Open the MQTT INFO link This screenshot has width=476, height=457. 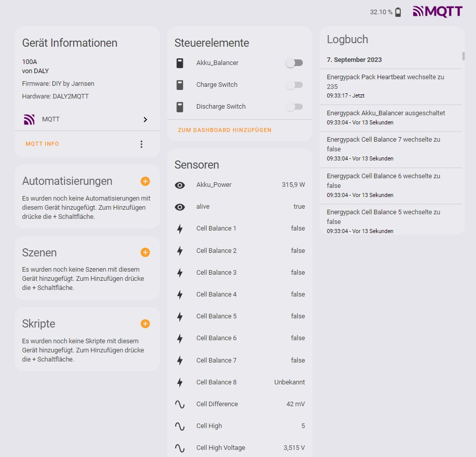(x=42, y=144)
